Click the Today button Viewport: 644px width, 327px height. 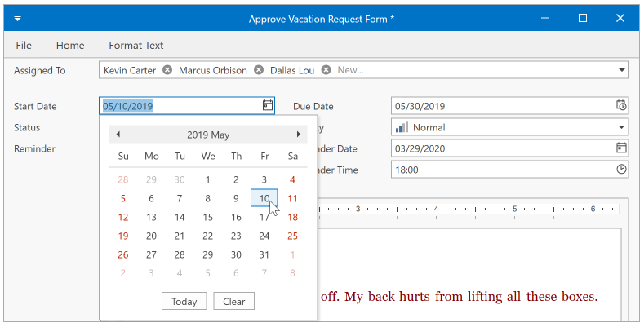tap(184, 302)
